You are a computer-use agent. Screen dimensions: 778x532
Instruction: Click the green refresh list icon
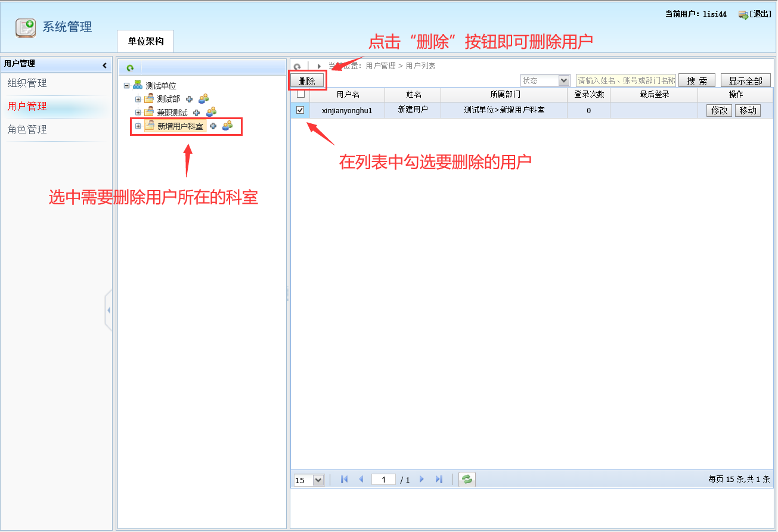coord(467,480)
